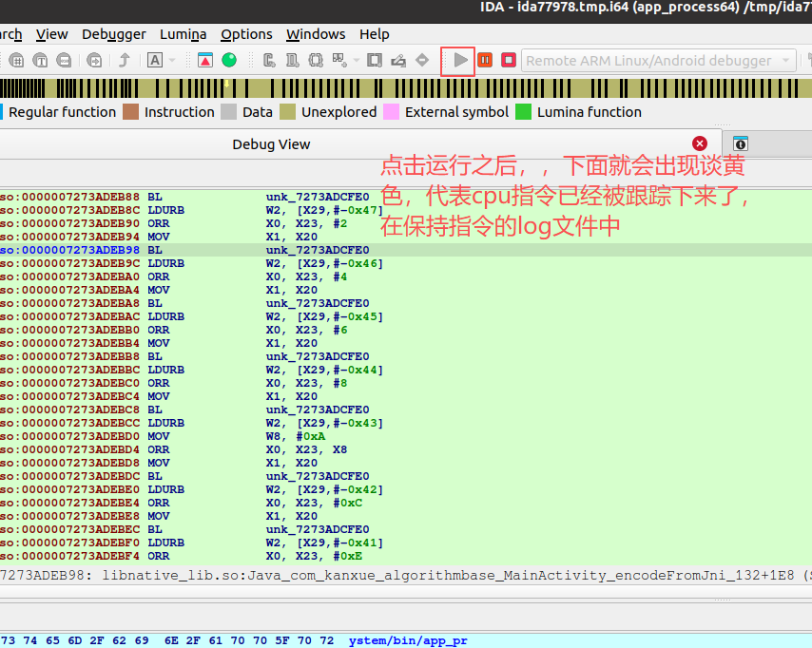Click the circled arrow jump toolbar icon
Screen dimensions: 812x648
[94, 60]
